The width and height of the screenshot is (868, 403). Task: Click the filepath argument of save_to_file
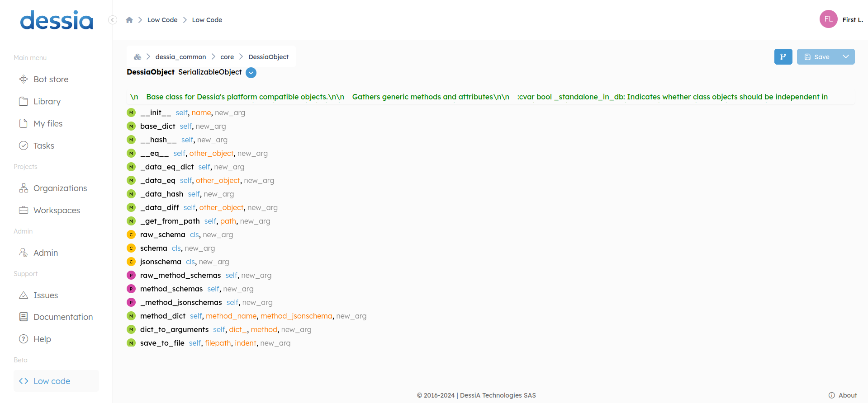tap(218, 343)
